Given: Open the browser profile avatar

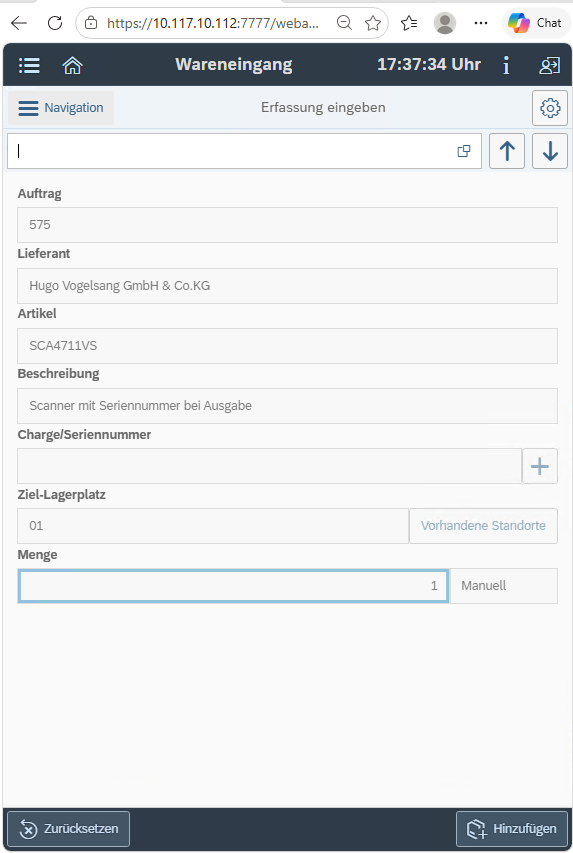Looking at the screenshot, I should click(x=445, y=23).
